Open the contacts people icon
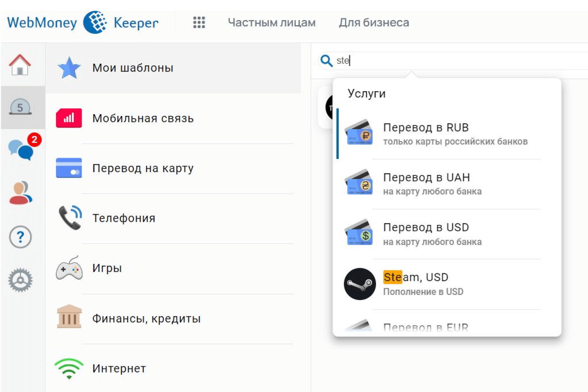The width and height of the screenshot is (588, 392). [x=20, y=193]
